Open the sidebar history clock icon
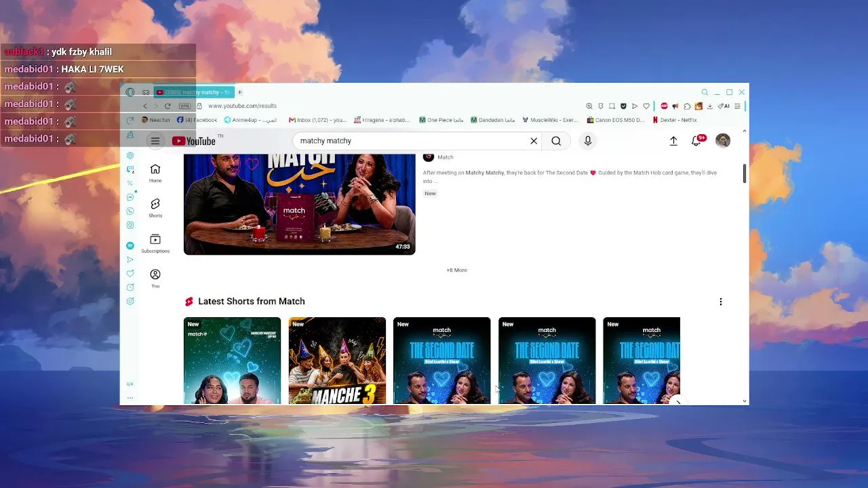Image resolution: width=868 pixels, height=488 pixels. tap(130, 287)
